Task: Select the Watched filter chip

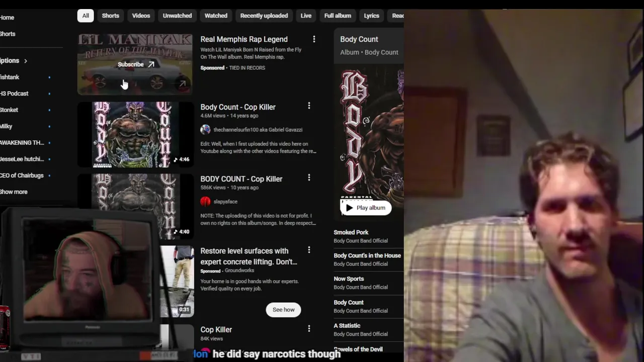Action: (x=216, y=16)
